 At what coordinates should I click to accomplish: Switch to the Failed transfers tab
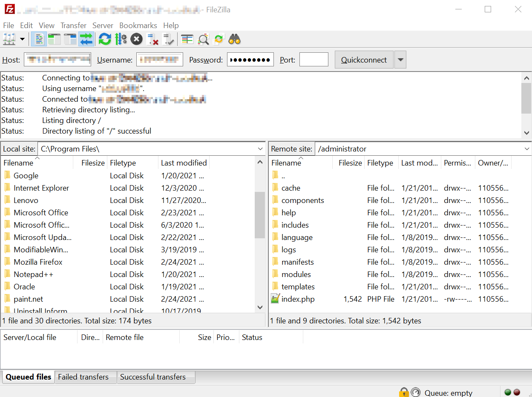(x=83, y=377)
